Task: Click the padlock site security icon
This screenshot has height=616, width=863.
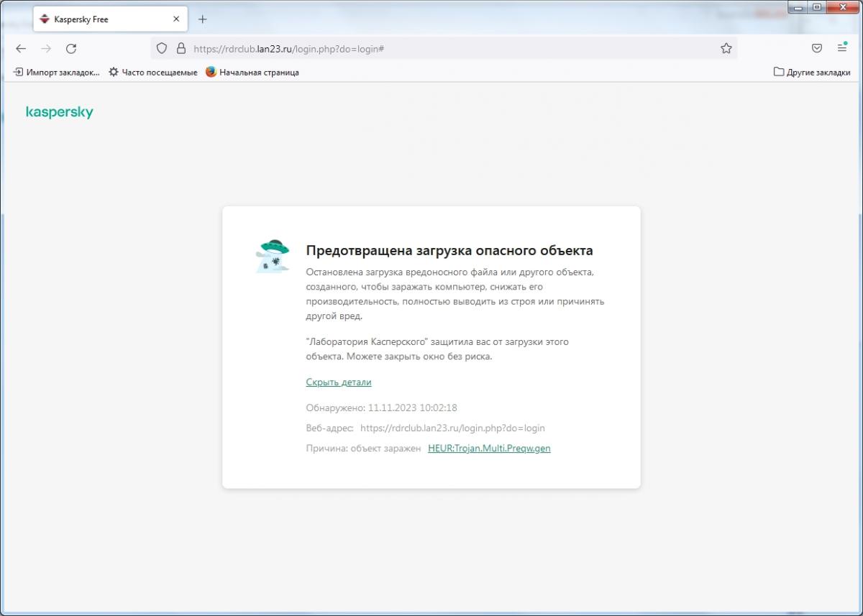Action: coord(181,48)
